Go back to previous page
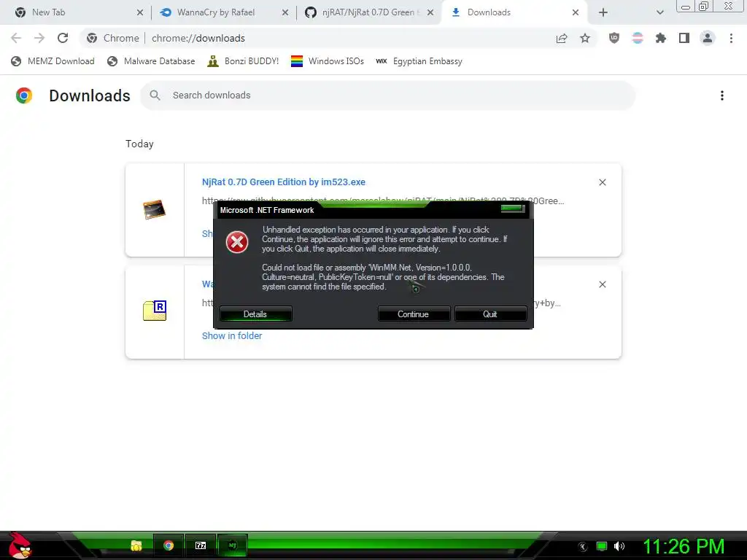 click(16, 38)
